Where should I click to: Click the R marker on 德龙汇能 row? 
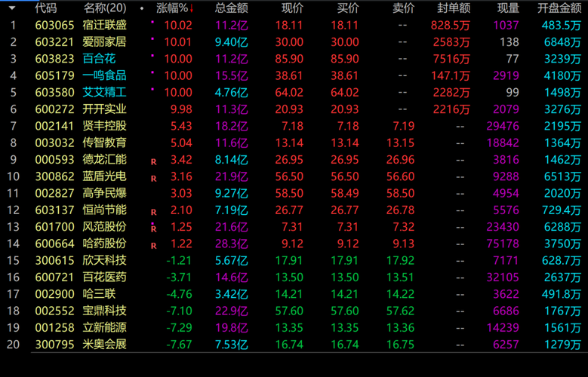point(153,162)
